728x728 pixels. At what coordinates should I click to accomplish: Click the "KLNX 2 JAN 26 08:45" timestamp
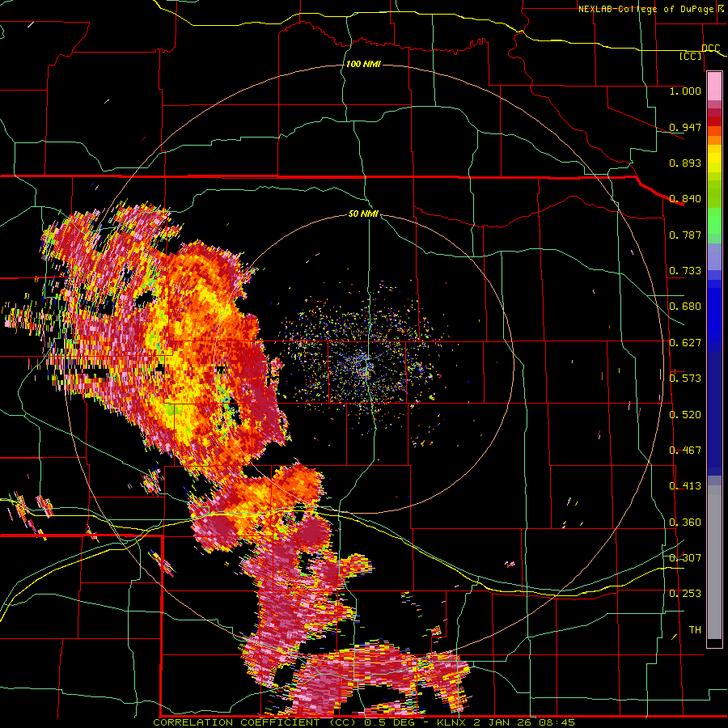click(506, 722)
